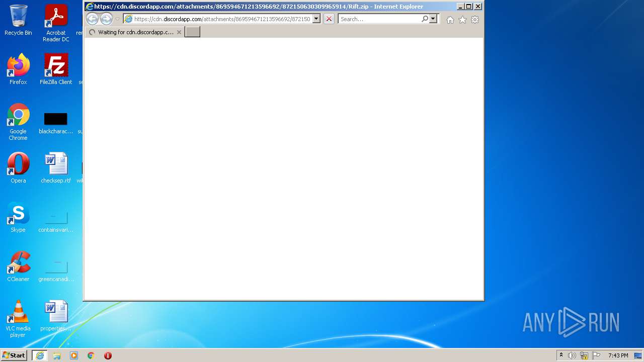Open the Tools gear icon
The image size is (644, 362).
475,20
